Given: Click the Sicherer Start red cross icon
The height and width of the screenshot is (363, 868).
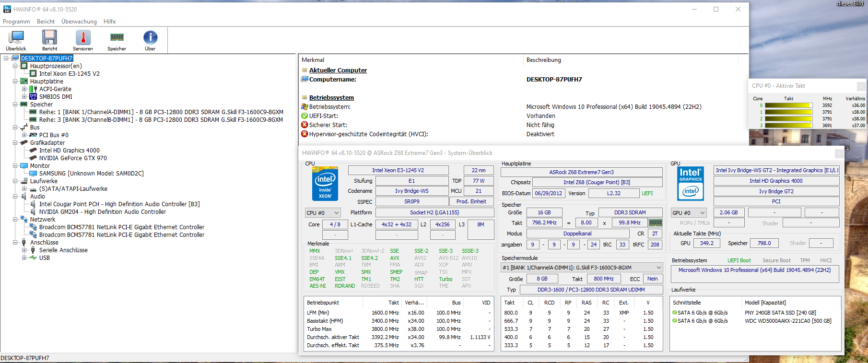Looking at the screenshot, I should (305, 125).
